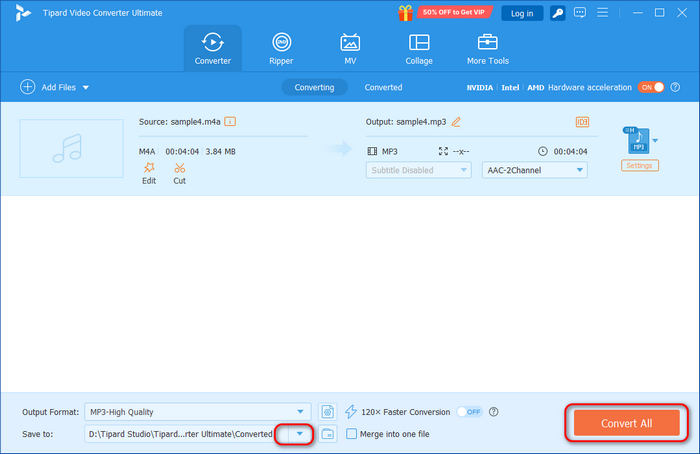Maximize the Tipard window
The height and width of the screenshot is (454, 700).
pos(659,12)
